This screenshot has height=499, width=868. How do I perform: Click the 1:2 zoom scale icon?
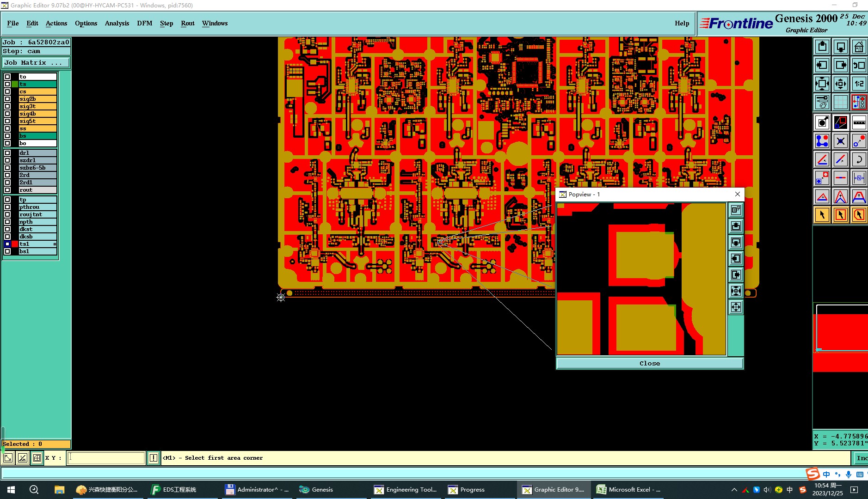tap(859, 84)
